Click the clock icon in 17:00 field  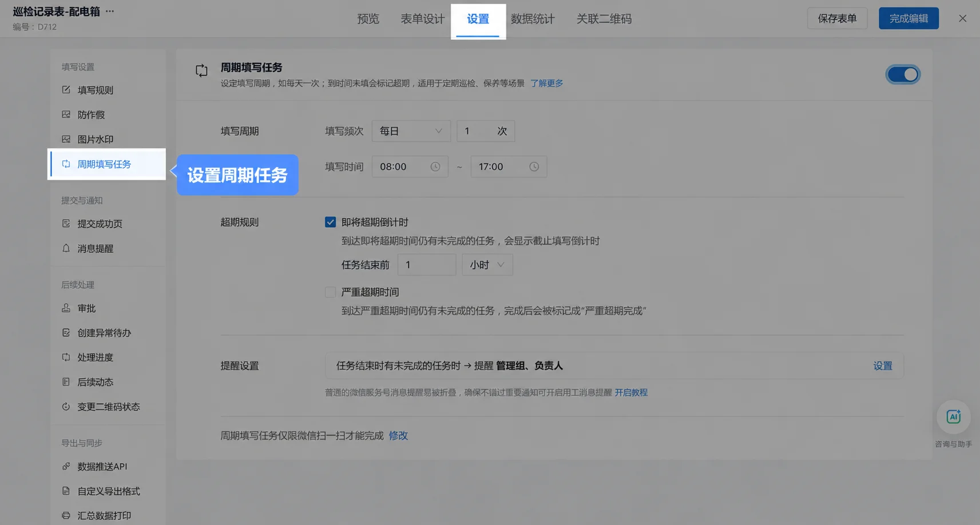click(534, 166)
